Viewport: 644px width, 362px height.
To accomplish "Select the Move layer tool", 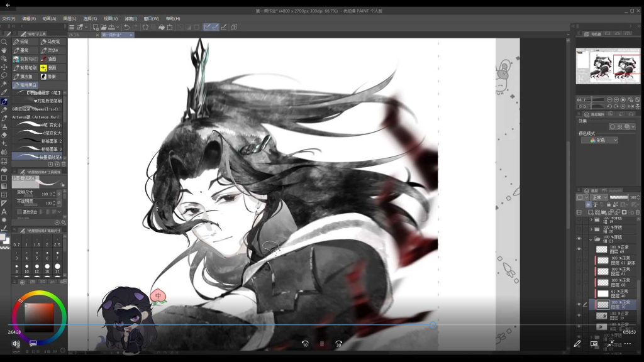I will (4, 67).
